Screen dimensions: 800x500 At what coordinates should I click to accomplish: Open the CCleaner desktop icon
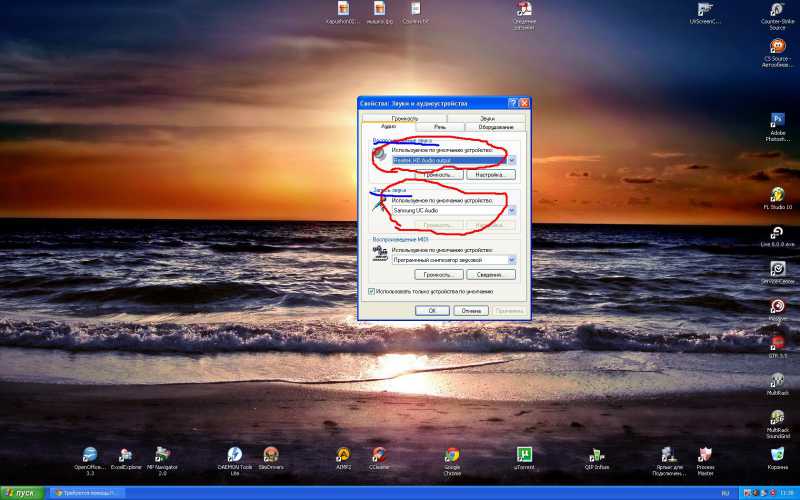378,455
